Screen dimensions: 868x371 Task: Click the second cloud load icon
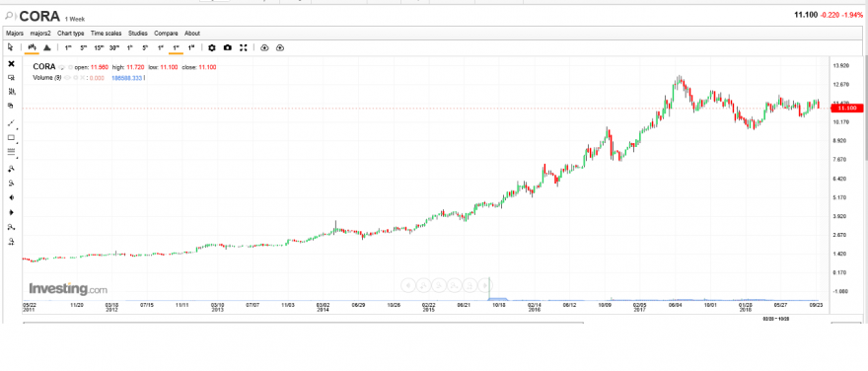(x=279, y=47)
